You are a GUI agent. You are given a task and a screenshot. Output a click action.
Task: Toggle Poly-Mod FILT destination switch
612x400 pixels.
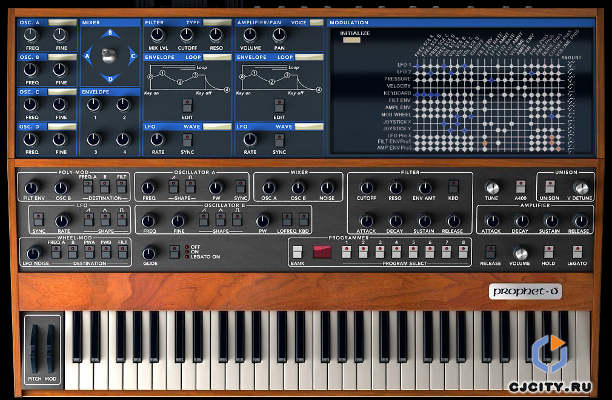pos(121,187)
